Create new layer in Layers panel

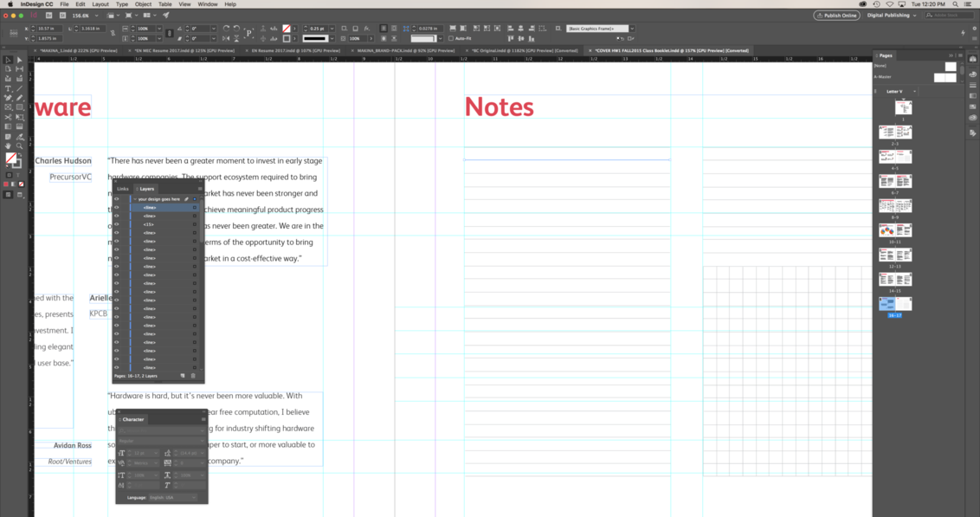click(183, 376)
